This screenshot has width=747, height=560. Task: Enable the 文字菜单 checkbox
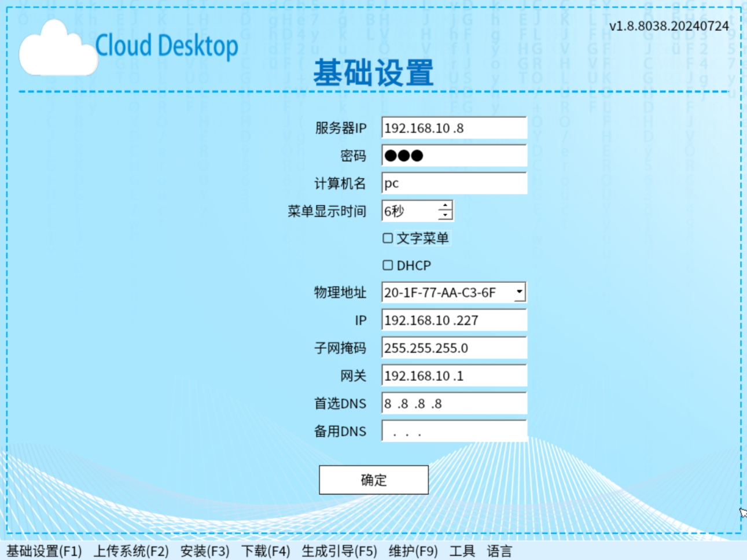[388, 238]
